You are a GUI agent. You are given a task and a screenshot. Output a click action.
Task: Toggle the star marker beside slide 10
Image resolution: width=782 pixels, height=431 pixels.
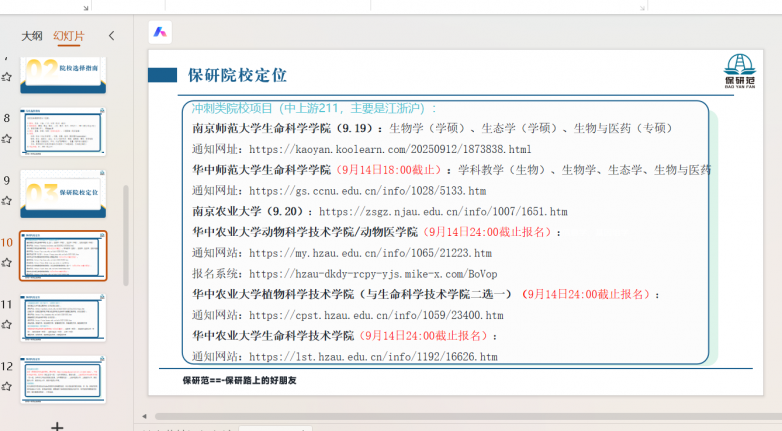pos(7,263)
